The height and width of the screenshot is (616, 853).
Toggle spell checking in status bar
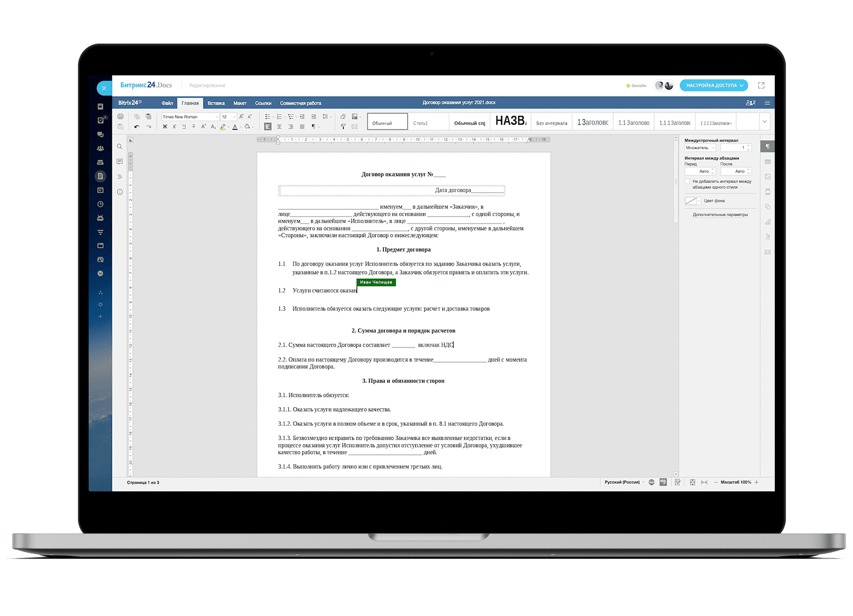point(663,482)
